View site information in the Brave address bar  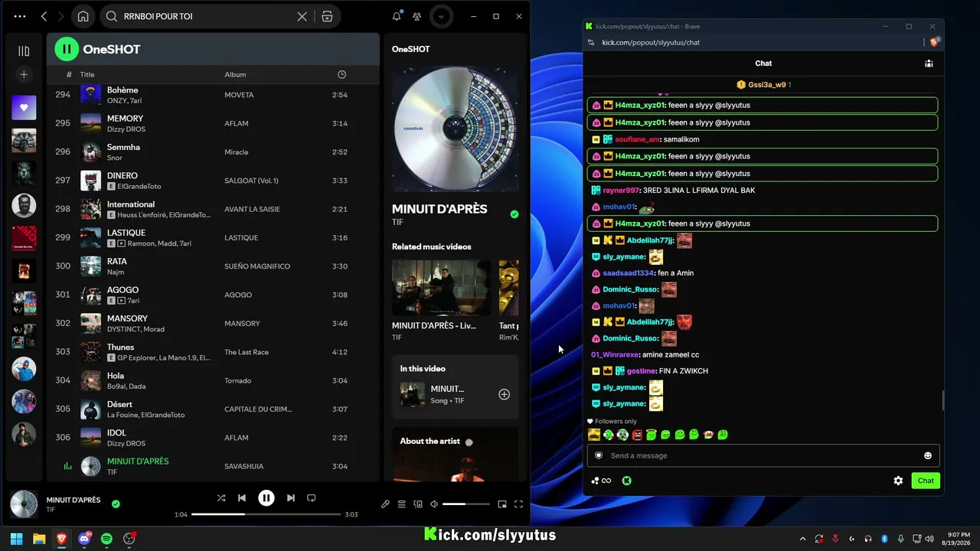pyautogui.click(x=590, y=43)
